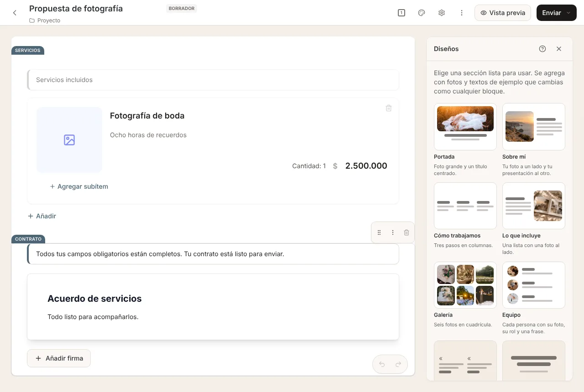
Task: Select the Galería layout thumbnail
Action: pos(465,285)
